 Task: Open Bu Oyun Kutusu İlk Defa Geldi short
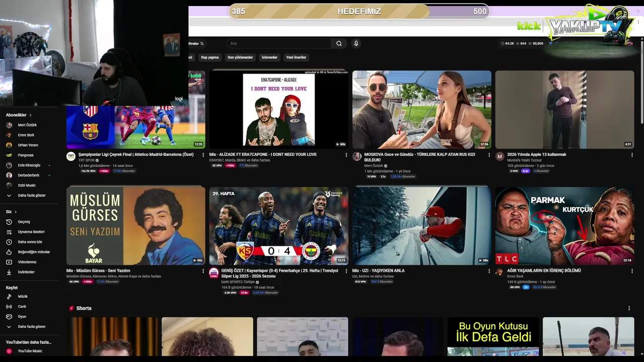click(x=493, y=337)
